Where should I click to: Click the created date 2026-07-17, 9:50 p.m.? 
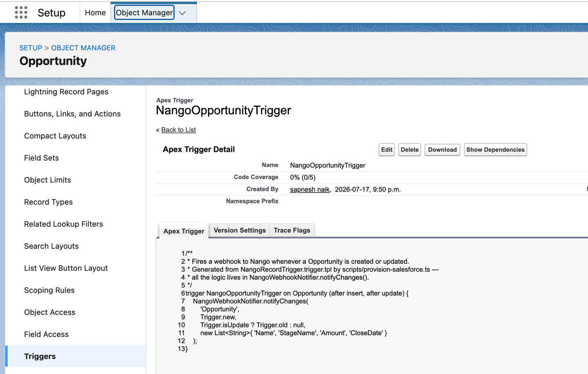(367, 189)
